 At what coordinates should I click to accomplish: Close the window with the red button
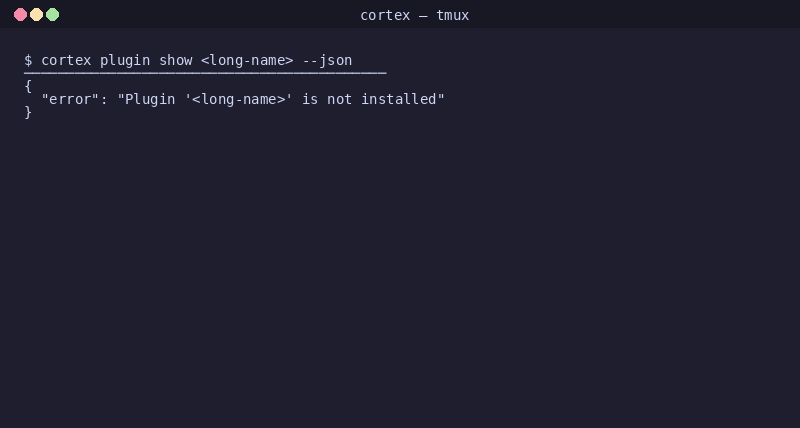point(20,15)
